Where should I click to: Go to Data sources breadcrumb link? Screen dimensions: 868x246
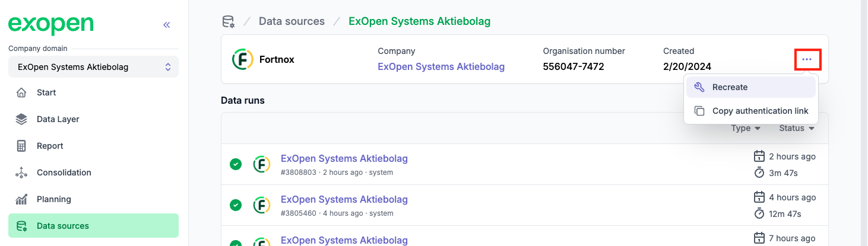tap(292, 21)
